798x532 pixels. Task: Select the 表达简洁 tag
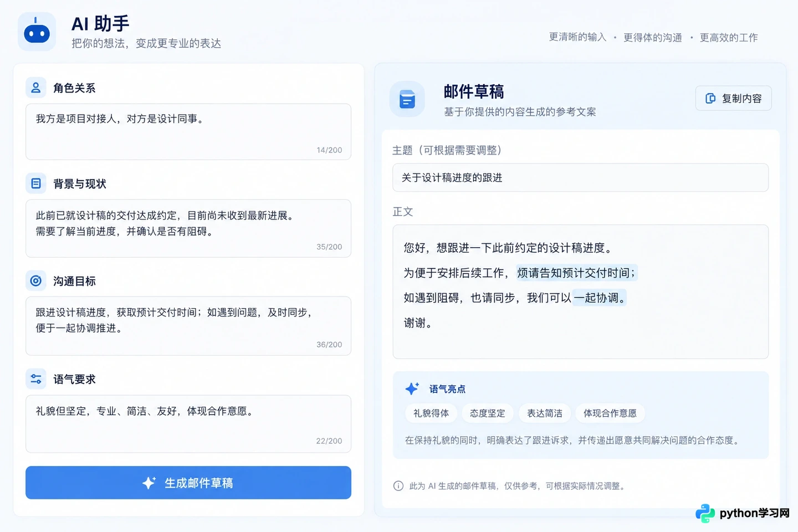click(x=545, y=413)
